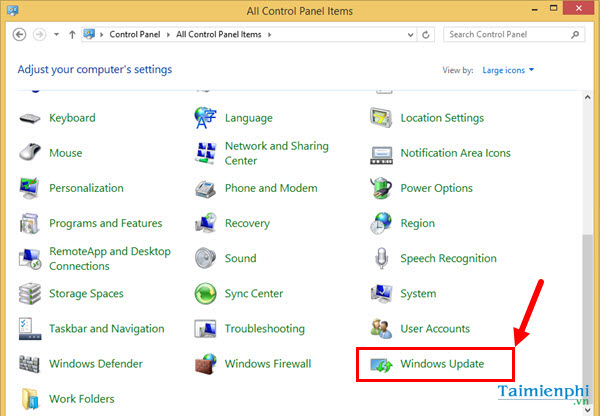The height and width of the screenshot is (416, 600).
Task: Open the Work Folders icon
Action: [30, 399]
